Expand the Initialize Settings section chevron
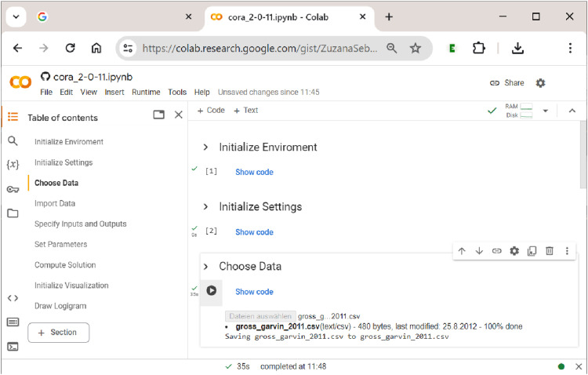This screenshot has height=375, width=588. click(x=205, y=207)
